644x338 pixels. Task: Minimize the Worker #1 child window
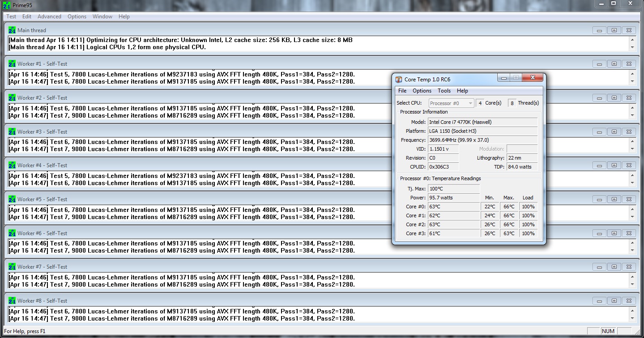pyautogui.click(x=599, y=64)
